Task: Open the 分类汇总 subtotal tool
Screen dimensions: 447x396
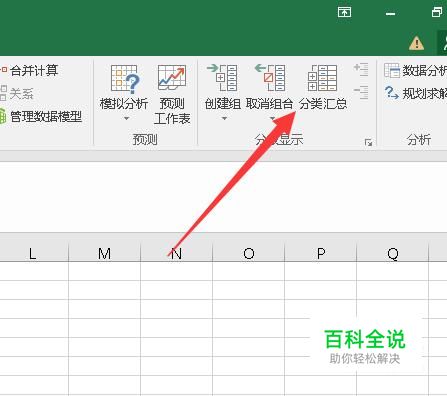Action: (x=323, y=88)
